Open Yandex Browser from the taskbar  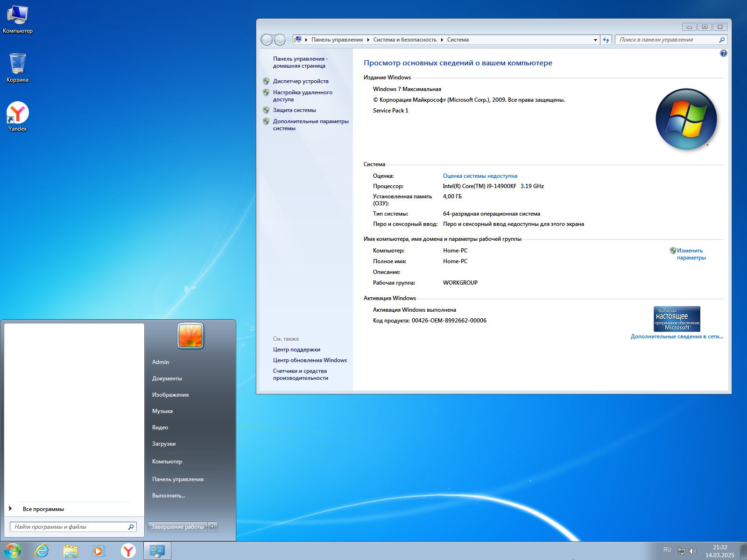pyautogui.click(x=128, y=551)
